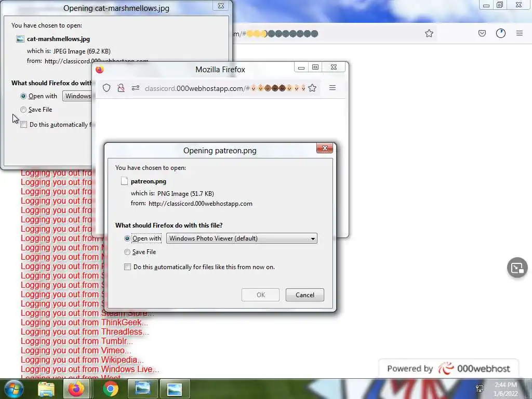The image size is (532, 399).
Task: Open the main Firefox application menu
Action: pyautogui.click(x=520, y=33)
